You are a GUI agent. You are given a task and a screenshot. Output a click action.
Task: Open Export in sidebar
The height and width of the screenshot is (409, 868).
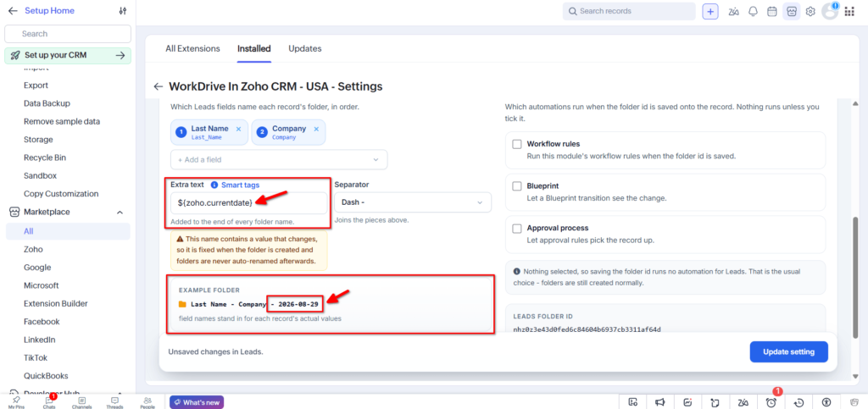[x=36, y=86]
